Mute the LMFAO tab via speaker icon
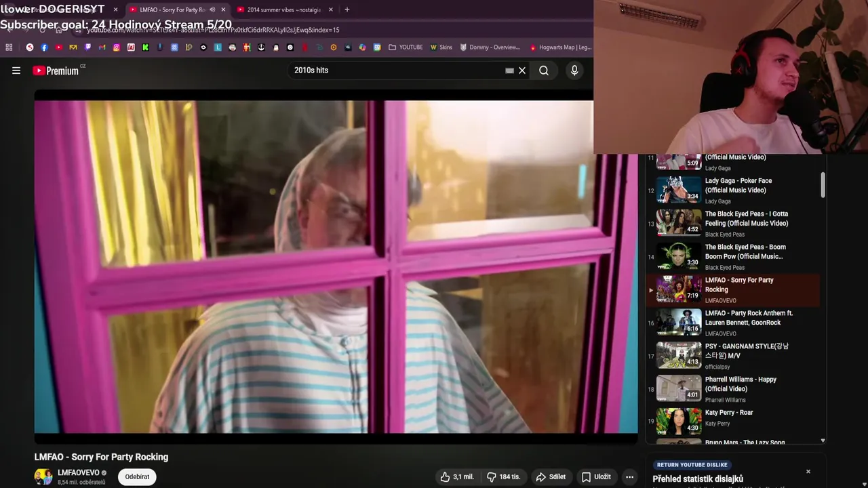This screenshot has width=868, height=488. click(212, 9)
